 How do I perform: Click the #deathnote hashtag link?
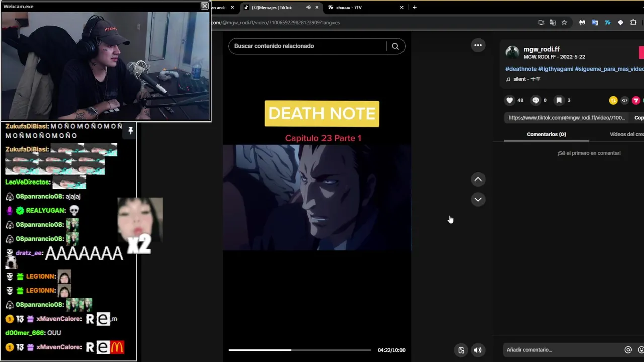click(x=521, y=69)
